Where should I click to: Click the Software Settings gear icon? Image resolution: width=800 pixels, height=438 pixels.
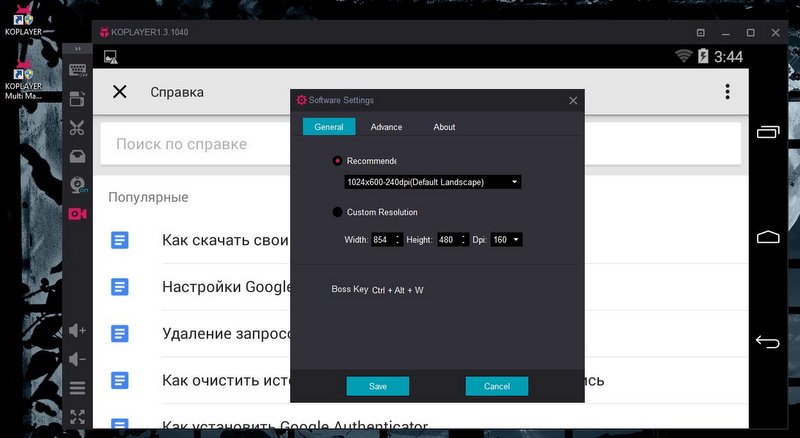tap(302, 100)
